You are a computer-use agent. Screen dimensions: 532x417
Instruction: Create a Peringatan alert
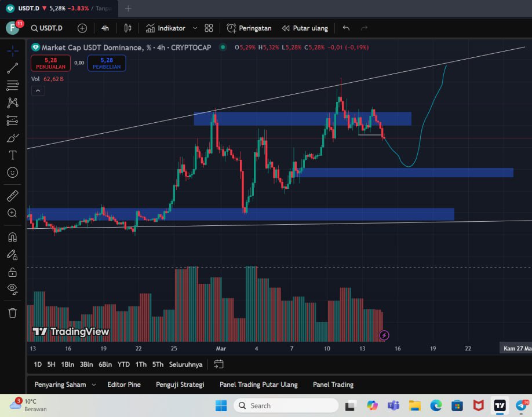[249, 28]
